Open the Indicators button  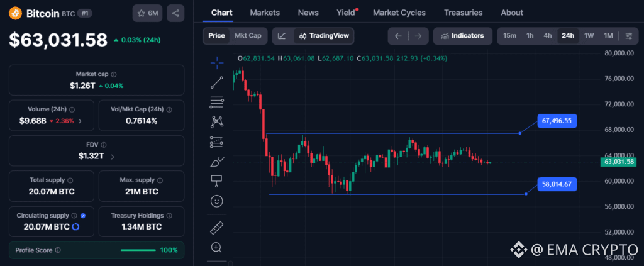coord(462,36)
